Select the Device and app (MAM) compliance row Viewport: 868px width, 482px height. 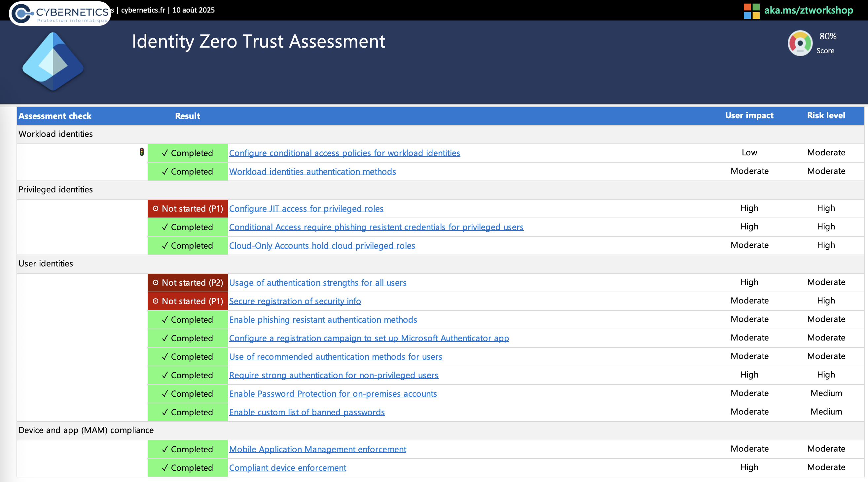pos(86,430)
